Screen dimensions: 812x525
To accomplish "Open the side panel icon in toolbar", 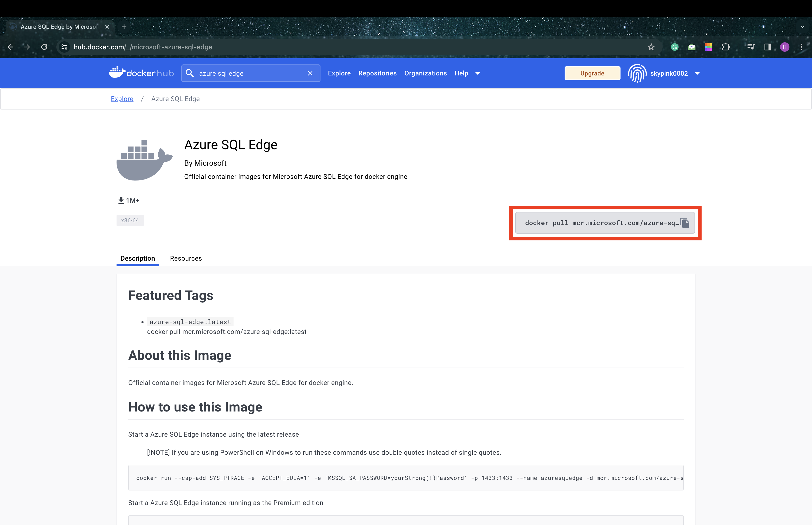I will [768, 47].
